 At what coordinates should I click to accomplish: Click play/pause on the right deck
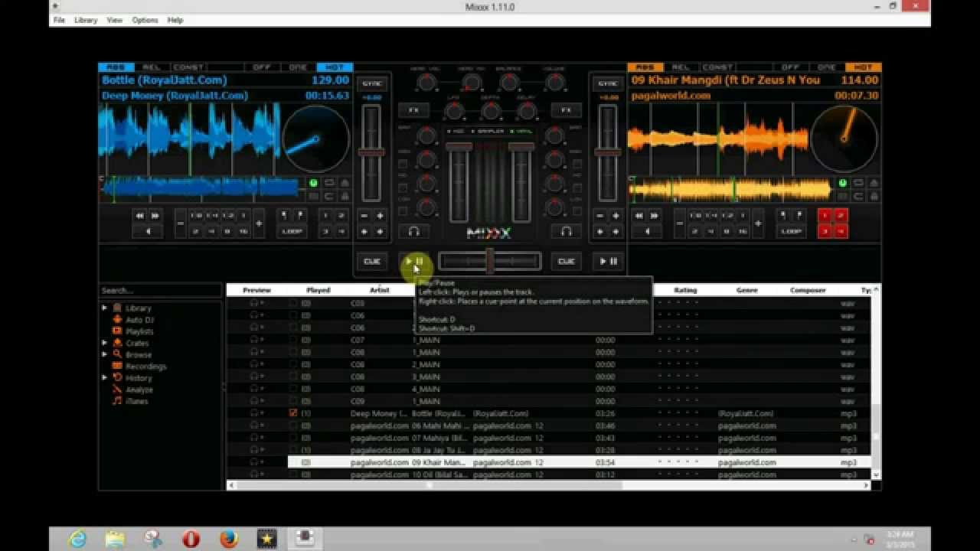point(609,261)
